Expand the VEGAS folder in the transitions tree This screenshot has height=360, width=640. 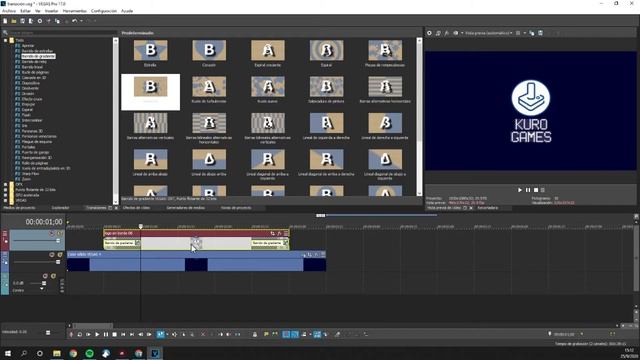[6, 200]
